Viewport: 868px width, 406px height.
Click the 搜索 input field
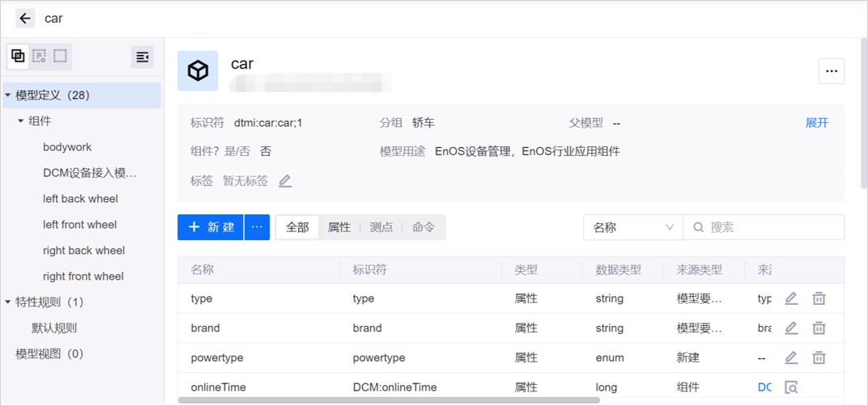[x=769, y=227]
